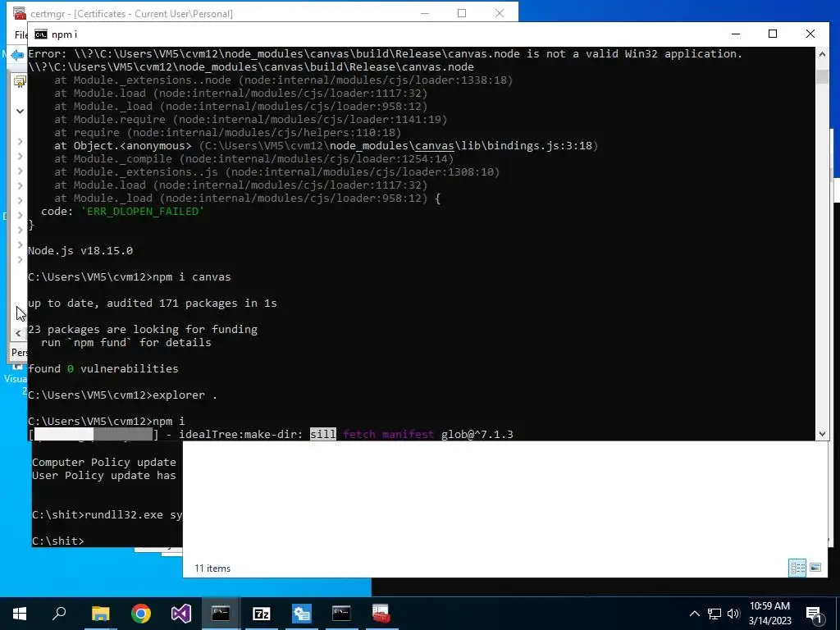Click the 'Node.js v18.15.0' line
Viewport: 840px width, 630px height.
point(80,251)
